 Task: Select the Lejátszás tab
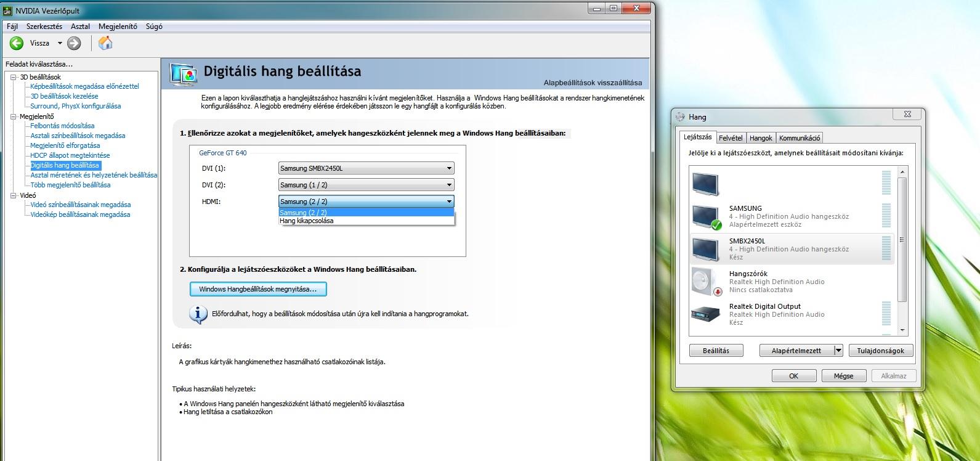(697, 137)
